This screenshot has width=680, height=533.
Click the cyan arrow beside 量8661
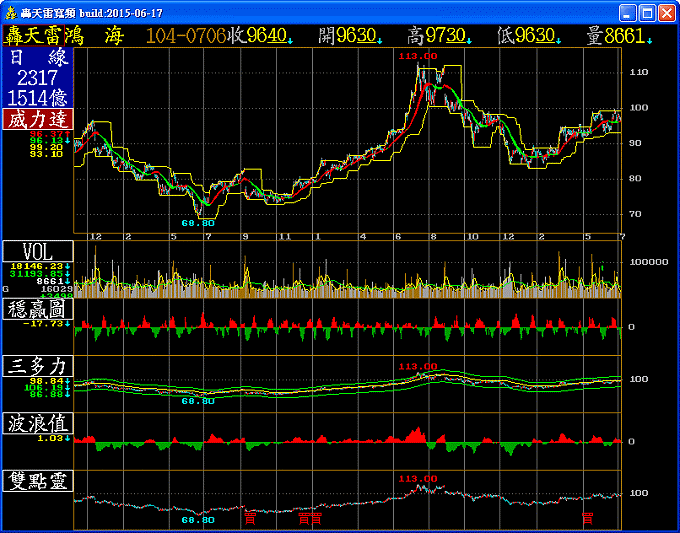[649, 41]
